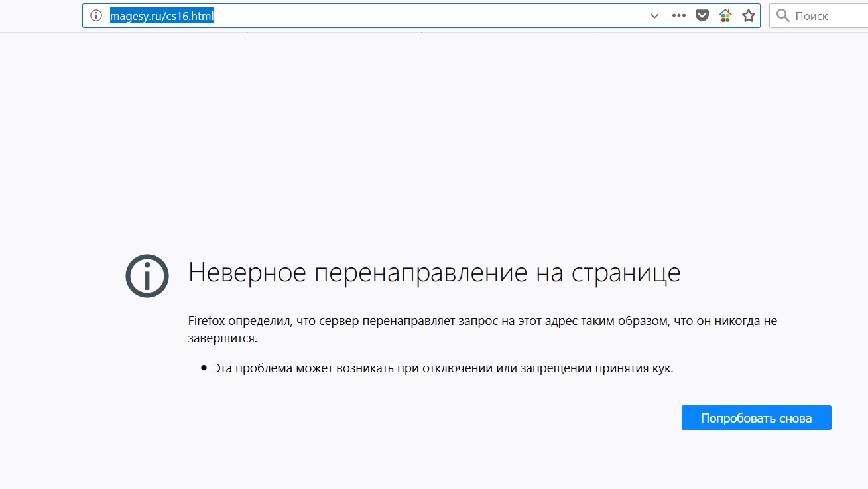
Task: Expand the address bar history dropdown
Action: coord(654,16)
